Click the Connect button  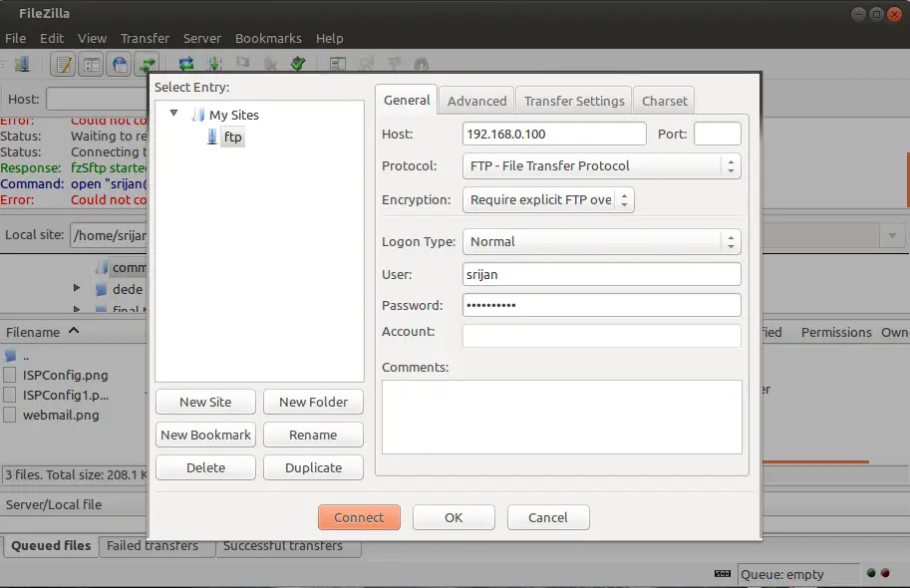tap(359, 517)
